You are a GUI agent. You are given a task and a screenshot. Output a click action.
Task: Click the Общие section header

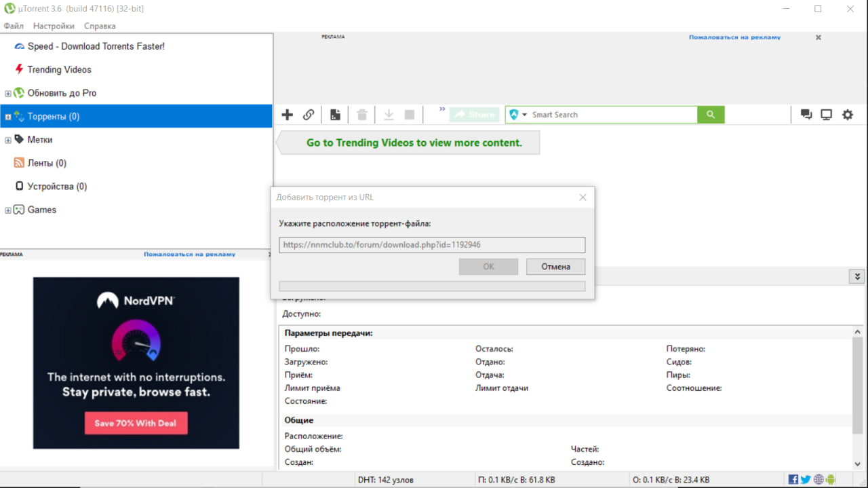299,420
